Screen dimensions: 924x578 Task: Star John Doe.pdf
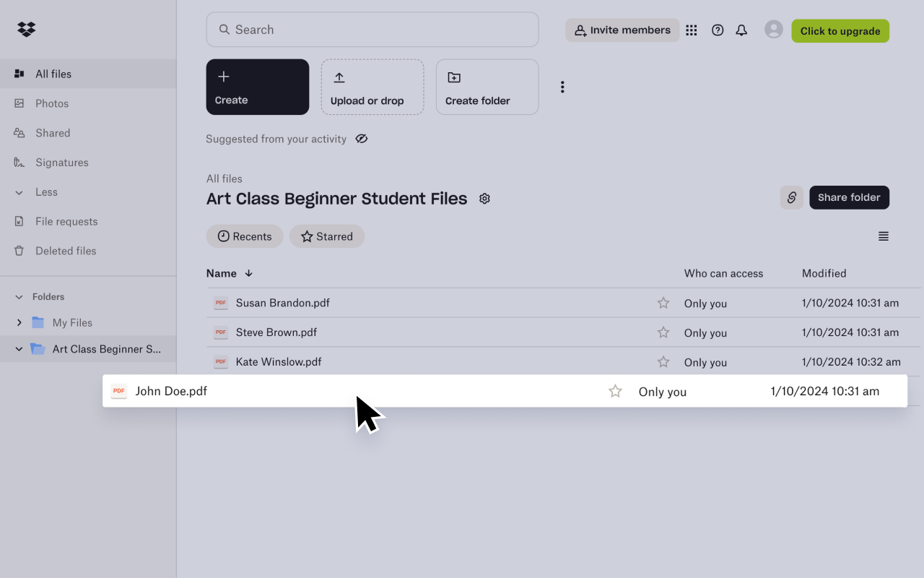point(615,391)
